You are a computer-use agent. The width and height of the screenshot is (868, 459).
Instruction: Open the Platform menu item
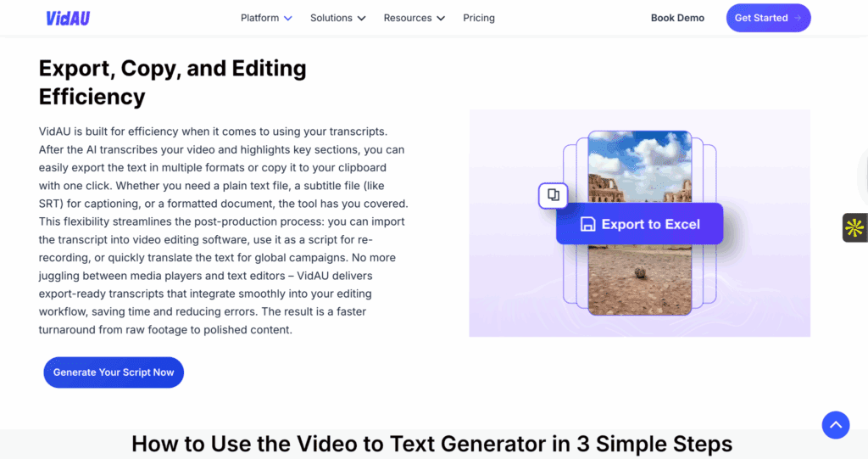[259, 18]
